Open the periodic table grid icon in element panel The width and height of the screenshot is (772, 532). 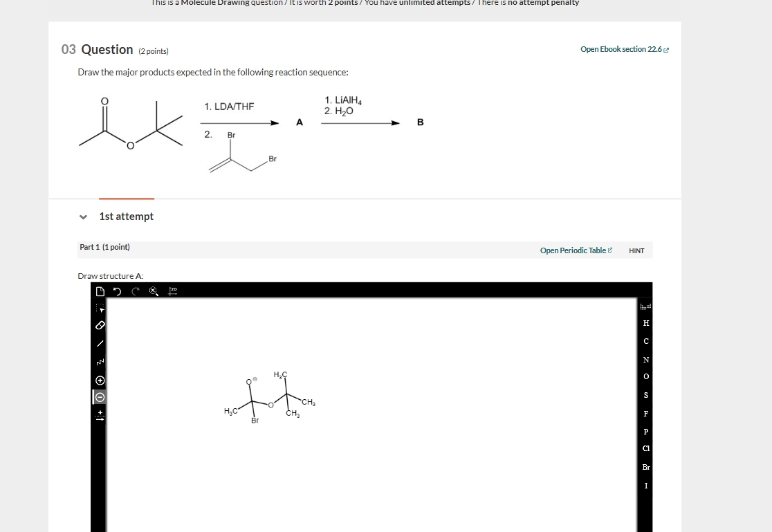(x=645, y=306)
